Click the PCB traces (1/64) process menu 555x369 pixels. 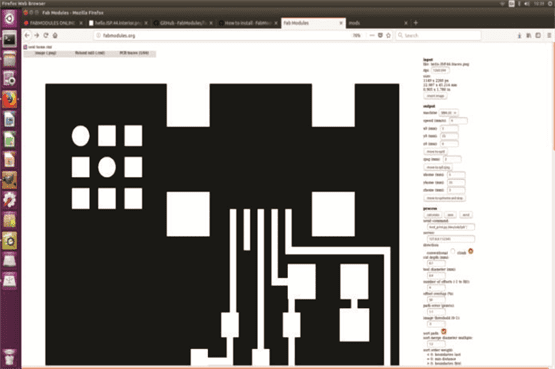[134, 53]
